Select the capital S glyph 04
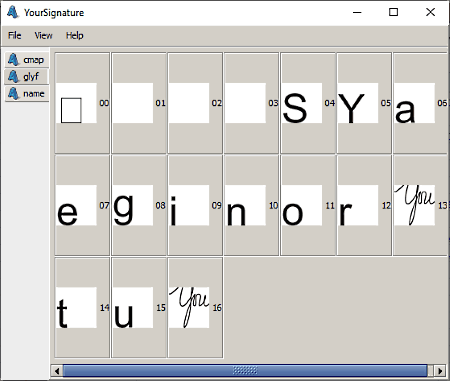 coord(308,103)
